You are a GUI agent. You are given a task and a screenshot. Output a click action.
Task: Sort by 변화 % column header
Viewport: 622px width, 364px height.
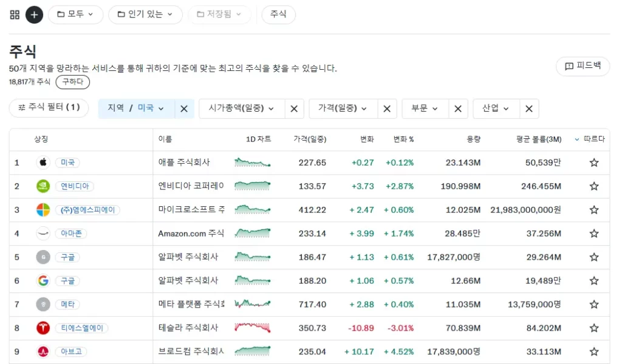click(x=403, y=140)
